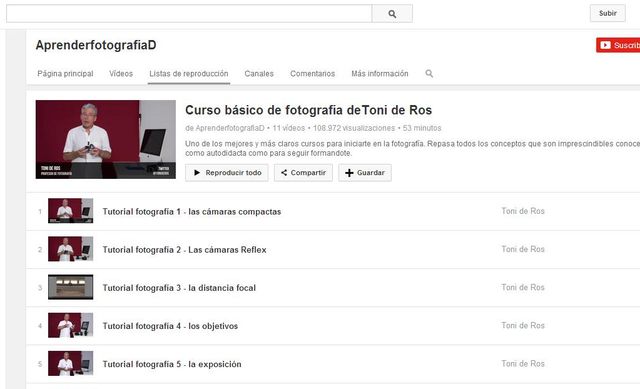The height and width of the screenshot is (389, 640).
Task: Open thumbnail of Tutorial fotografía 3
Action: (x=71, y=287)
